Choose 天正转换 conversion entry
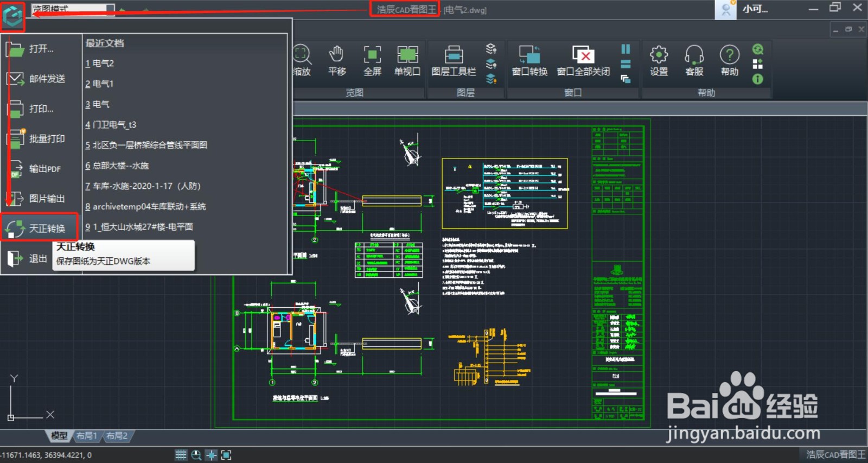 tap(39, 228)
